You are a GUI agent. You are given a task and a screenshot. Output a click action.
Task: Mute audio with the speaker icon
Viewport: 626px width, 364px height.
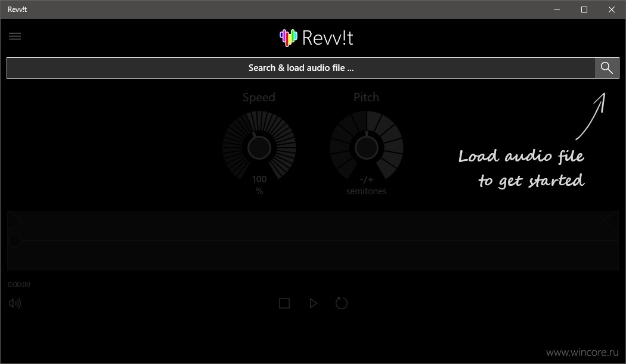click(x=15, y=303)
